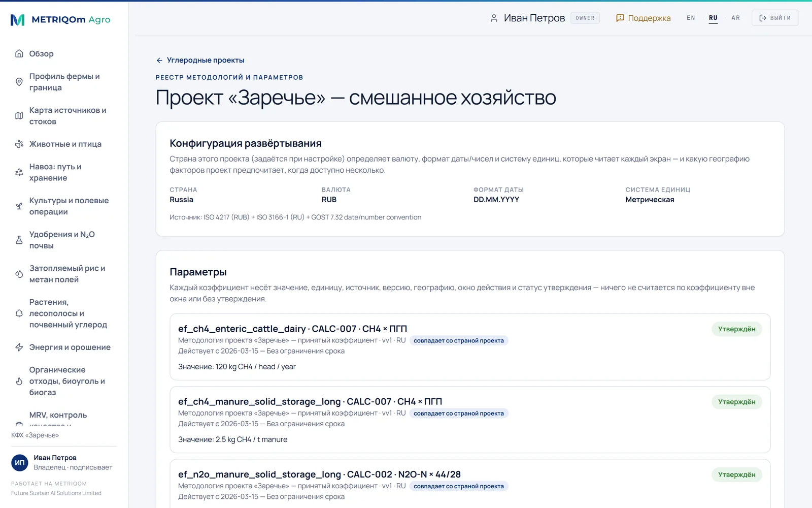Image resolution: width=812 pixels, height=508 pixels.
Task: Switch language to EN
Action: coord(691,18)
